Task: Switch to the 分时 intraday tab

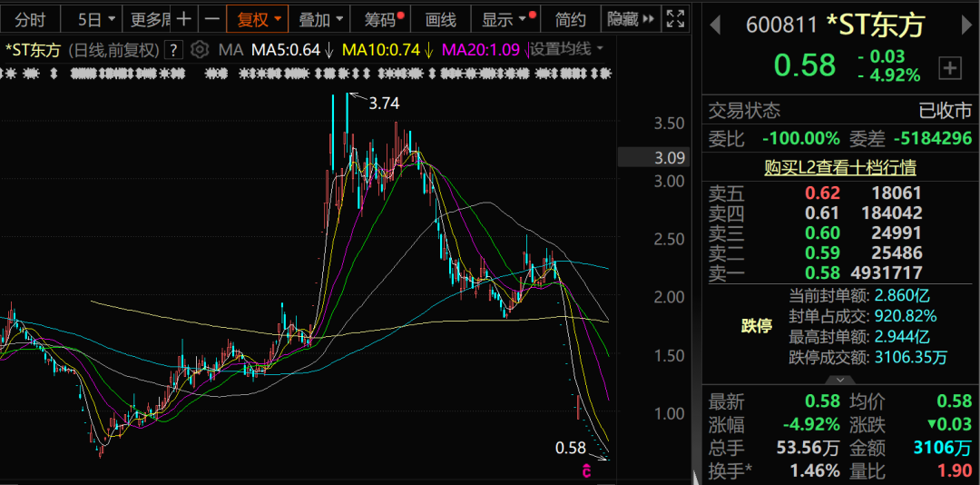Action: pos(30,19)
